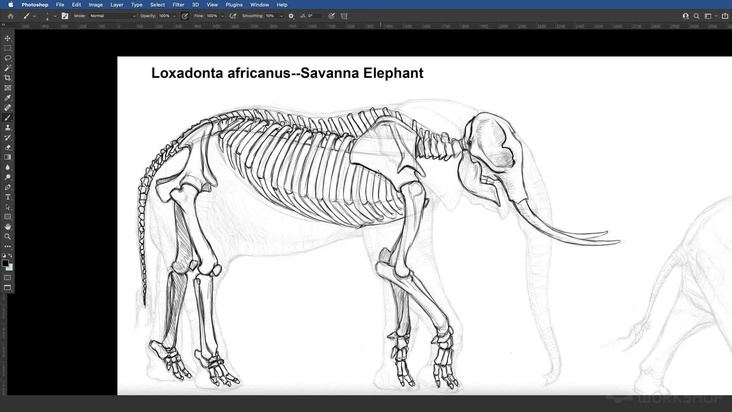The width and height of the screenshot is (732, 412).
Task: Click the Flow value field
Action: point(212,16)
